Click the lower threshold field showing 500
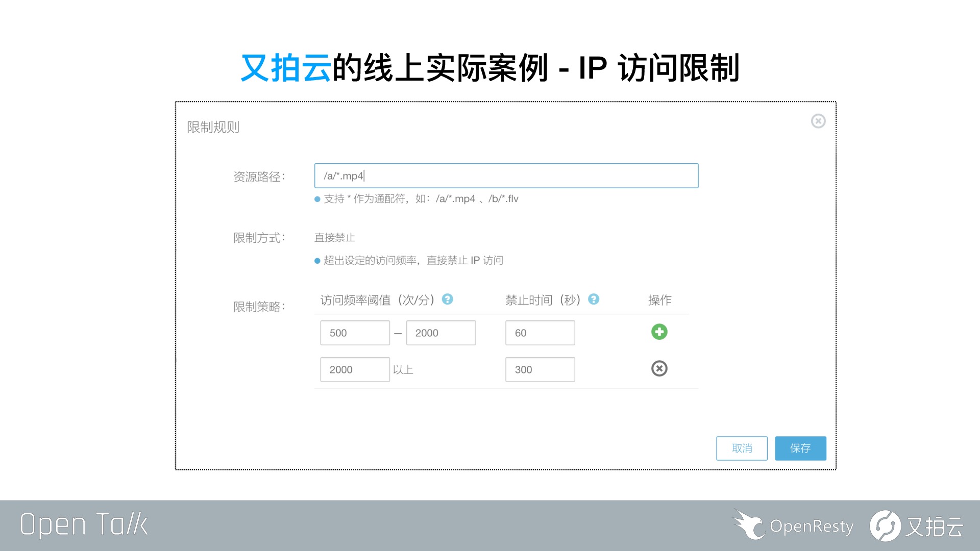The height and width of the screenshot is (551, 980). click(x=355, y=333)
